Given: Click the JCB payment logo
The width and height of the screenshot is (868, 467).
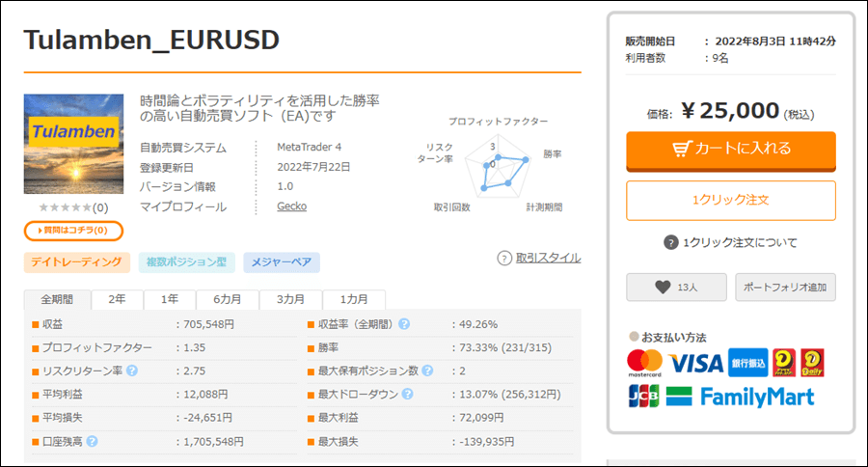Looking at the screenshot, I should 644,397.
